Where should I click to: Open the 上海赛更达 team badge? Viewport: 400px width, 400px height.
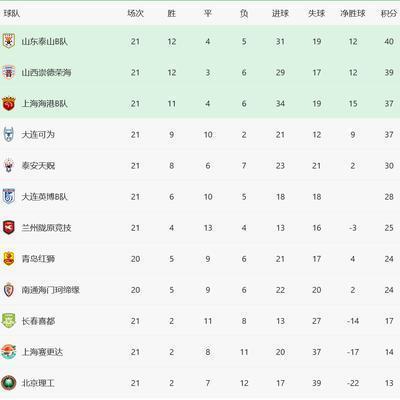(9, 352)
